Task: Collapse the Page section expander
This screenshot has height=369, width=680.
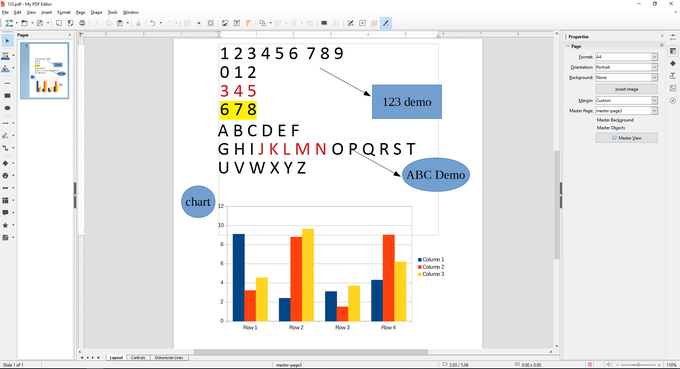Action: click(568, 46)
